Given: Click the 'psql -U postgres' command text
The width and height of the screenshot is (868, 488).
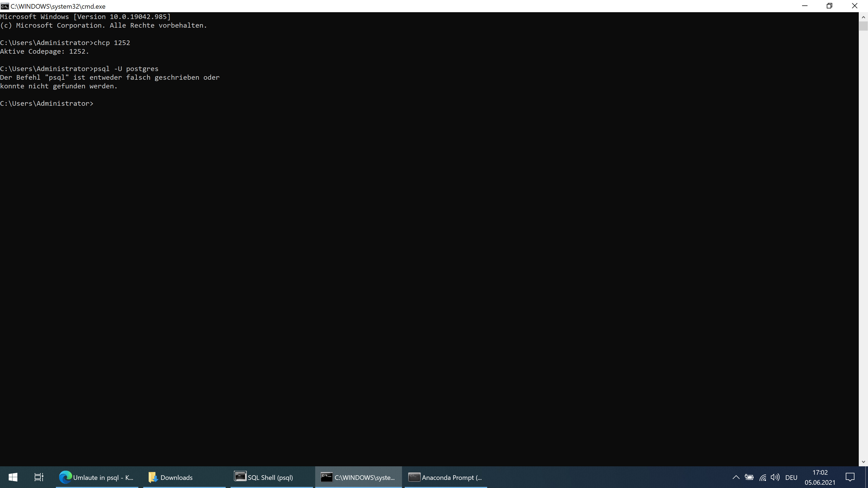Looking at the screenshot, I should (x=126, y=69).
